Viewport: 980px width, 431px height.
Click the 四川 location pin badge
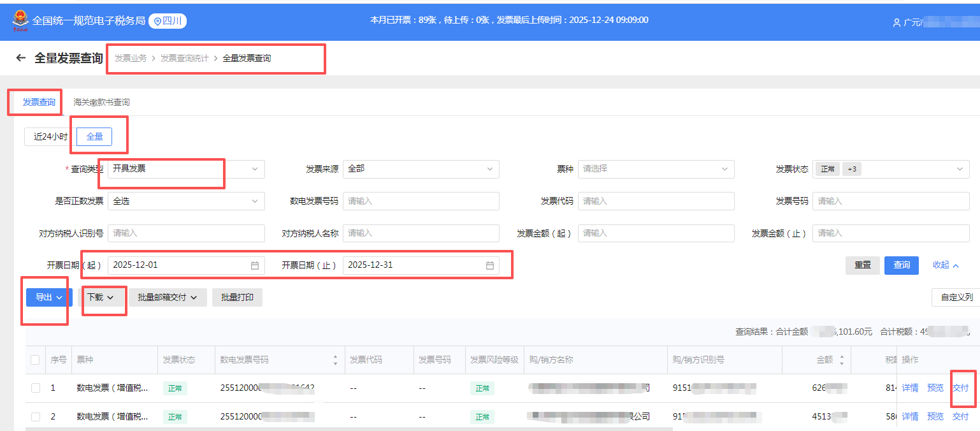(x=168, y=21)
